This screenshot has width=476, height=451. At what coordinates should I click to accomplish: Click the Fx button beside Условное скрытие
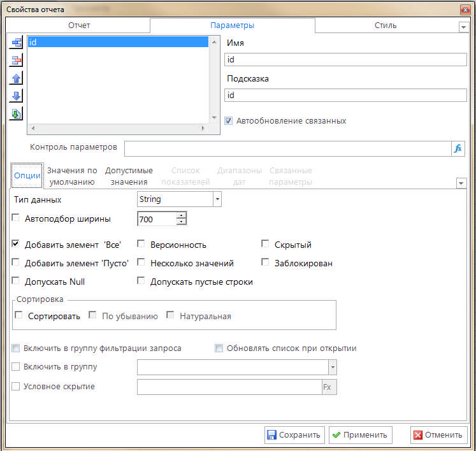329,387
